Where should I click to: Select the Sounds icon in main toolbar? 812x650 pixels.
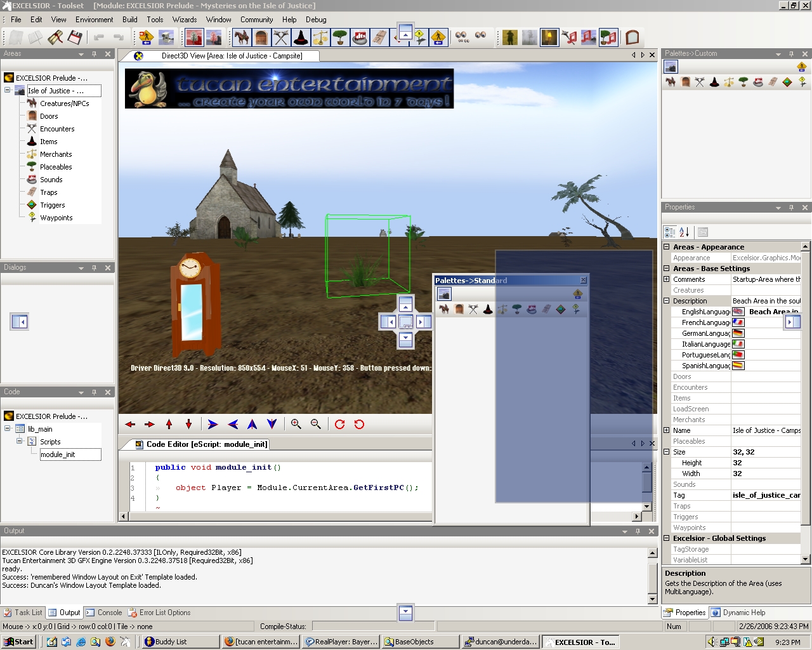click(360, 37)
